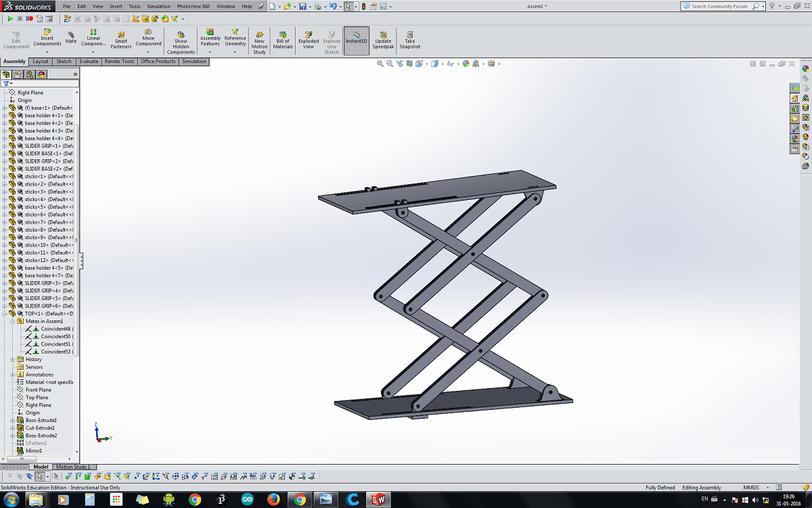Open dropdown under Reference Geometry
The width and height of the screenshot is (812, 508).
[235, 51]
